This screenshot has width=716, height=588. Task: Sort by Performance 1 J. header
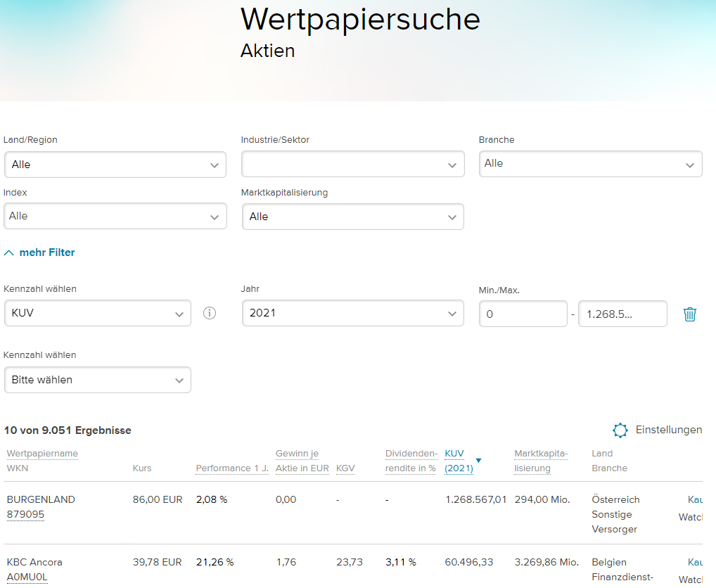pyautogui.click(x=232, y=468)
